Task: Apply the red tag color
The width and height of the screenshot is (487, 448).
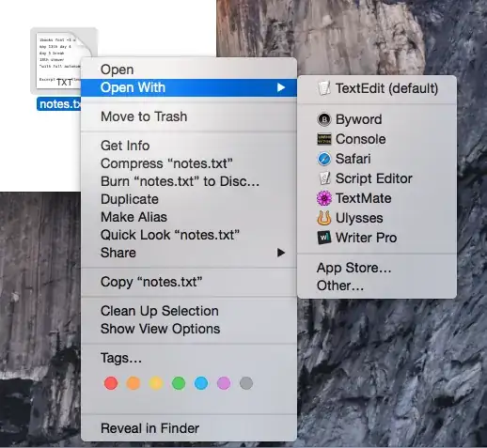Action: pyautogui.click(x=111, y=383)
